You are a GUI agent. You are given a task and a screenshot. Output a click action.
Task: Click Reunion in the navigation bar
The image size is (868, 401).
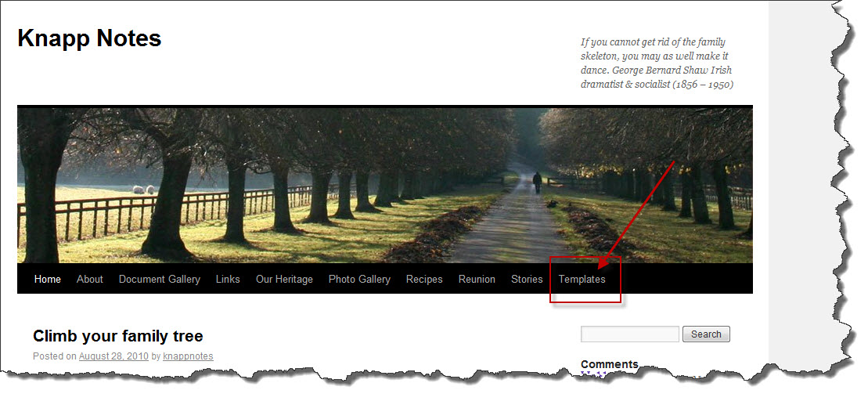[x=477, y=279]
